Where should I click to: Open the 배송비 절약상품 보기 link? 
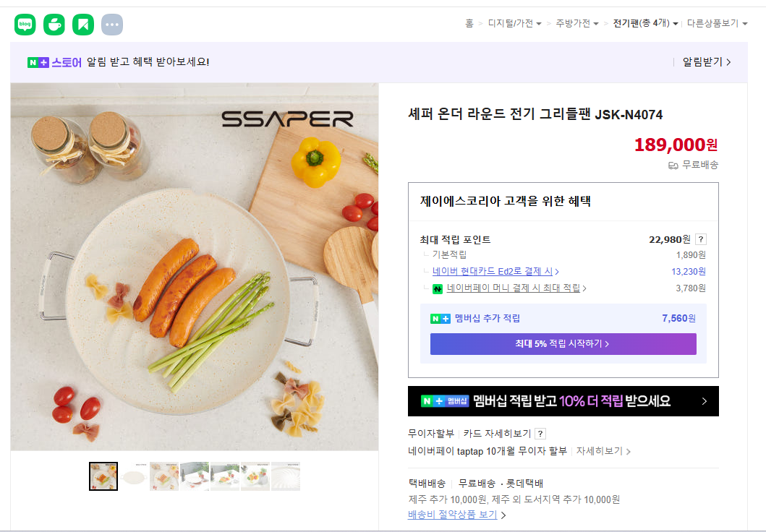point(456,515)
